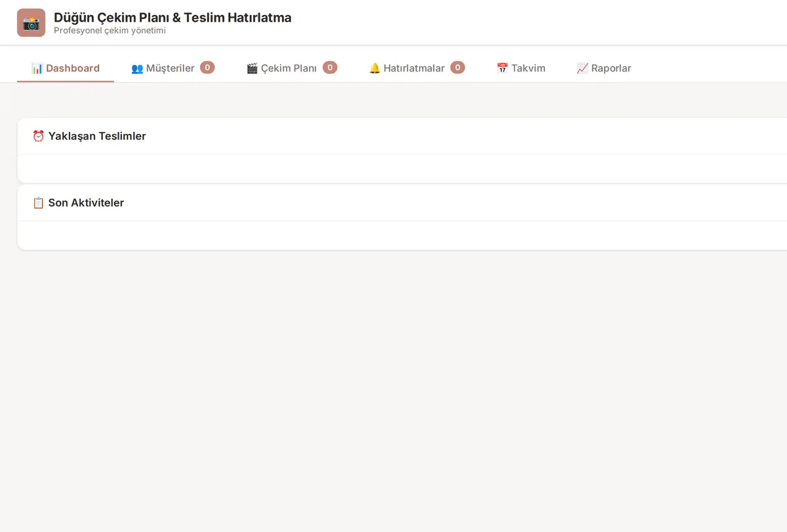Click the Son Aktiviteler heading
This screenshot has height=532, width=787.
78,203
